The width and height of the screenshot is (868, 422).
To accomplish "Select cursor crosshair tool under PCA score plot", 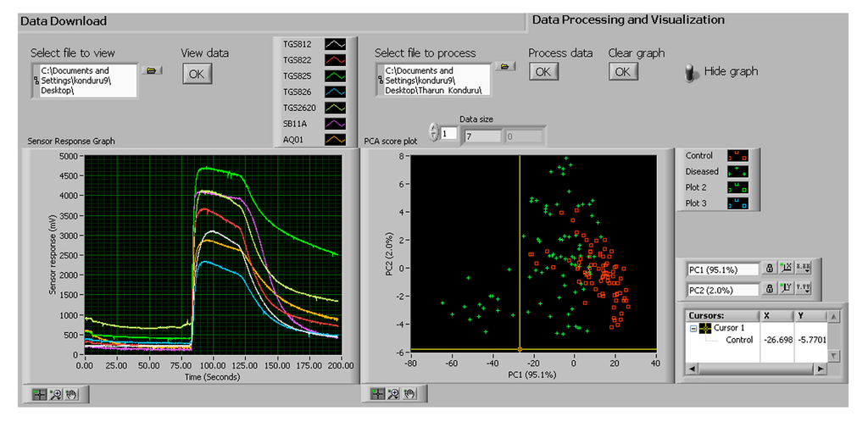I will [x=378, y=394].
